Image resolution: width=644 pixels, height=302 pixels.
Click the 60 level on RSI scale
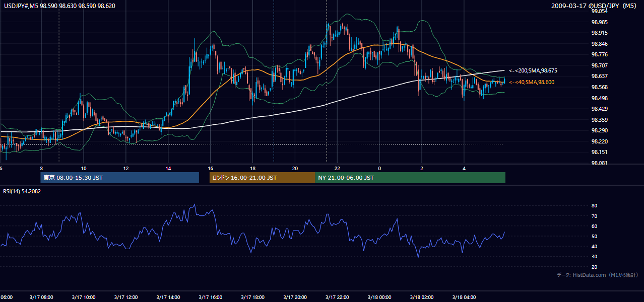coord(594,226)
